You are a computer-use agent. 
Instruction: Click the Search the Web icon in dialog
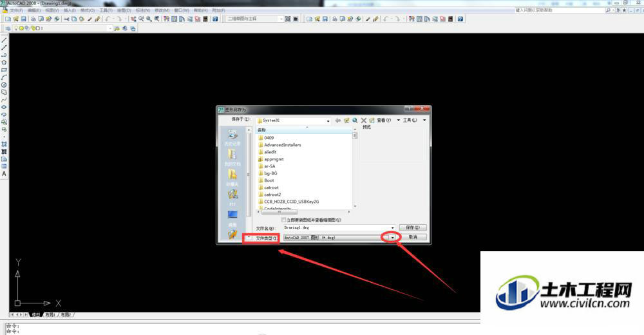354,120
